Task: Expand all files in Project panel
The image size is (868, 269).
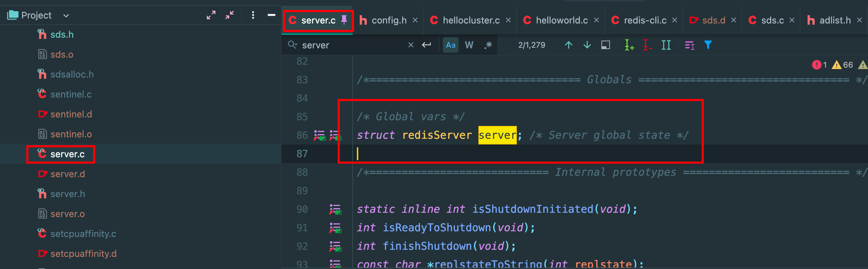Action: pos(211,15)
